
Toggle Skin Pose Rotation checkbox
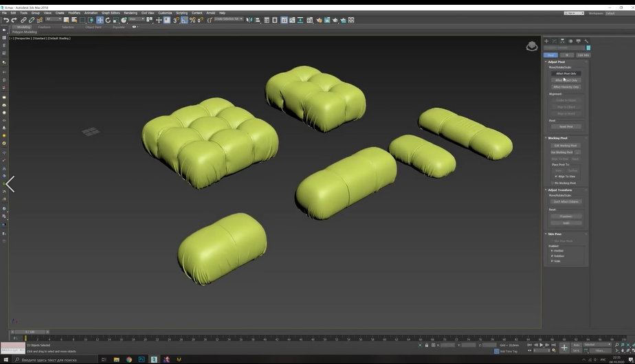(552, 256)
